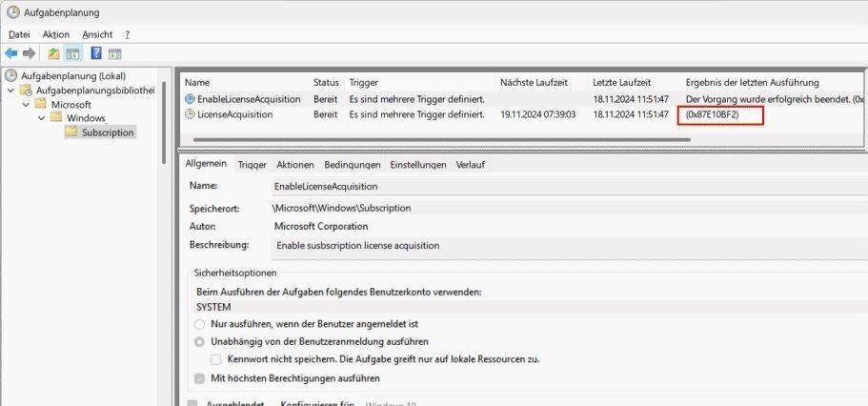Sort by the Status column header
Image resolution: width=868 pixels, height=406 pixels.
coord(326,82)
